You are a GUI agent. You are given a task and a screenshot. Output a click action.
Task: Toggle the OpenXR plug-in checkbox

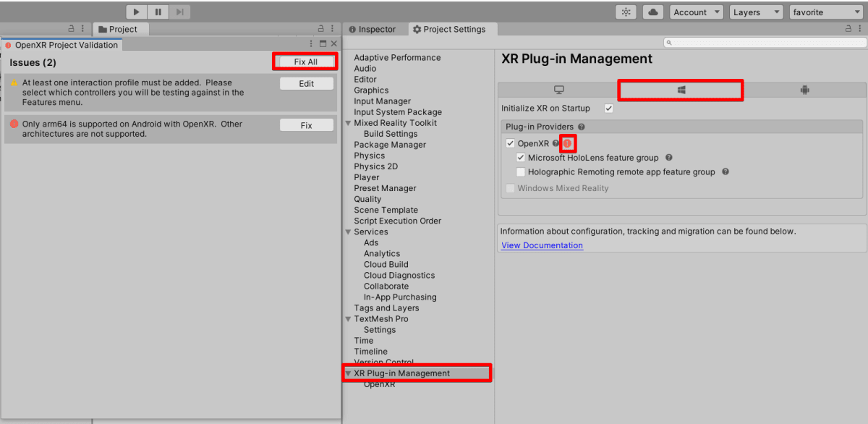coord(510,143)
